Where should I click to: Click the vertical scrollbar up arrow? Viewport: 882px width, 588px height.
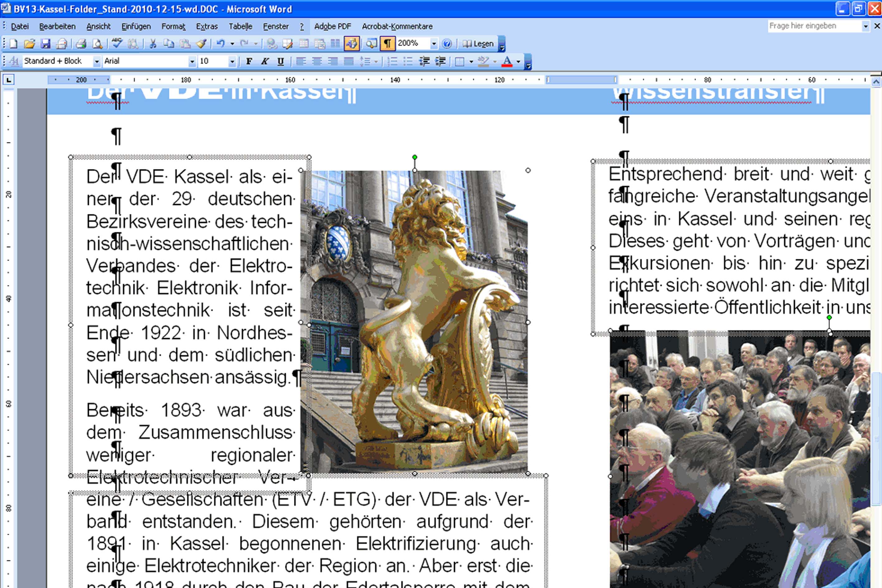[876, 82]
